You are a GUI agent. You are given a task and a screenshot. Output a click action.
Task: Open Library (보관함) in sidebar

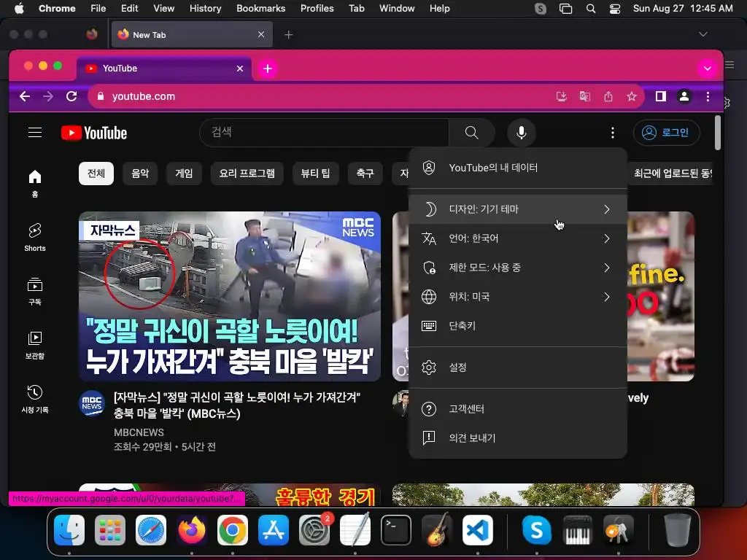(35, 345)
